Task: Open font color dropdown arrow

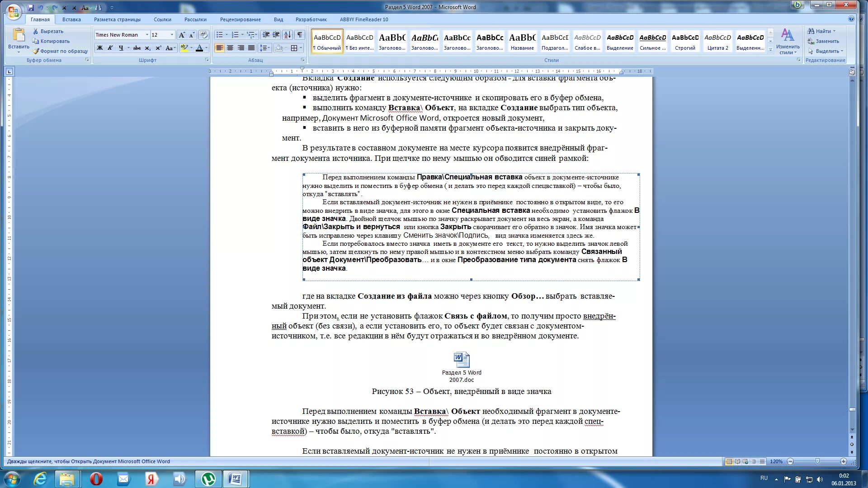Action: pyautogui.click(x=207, y=48)
